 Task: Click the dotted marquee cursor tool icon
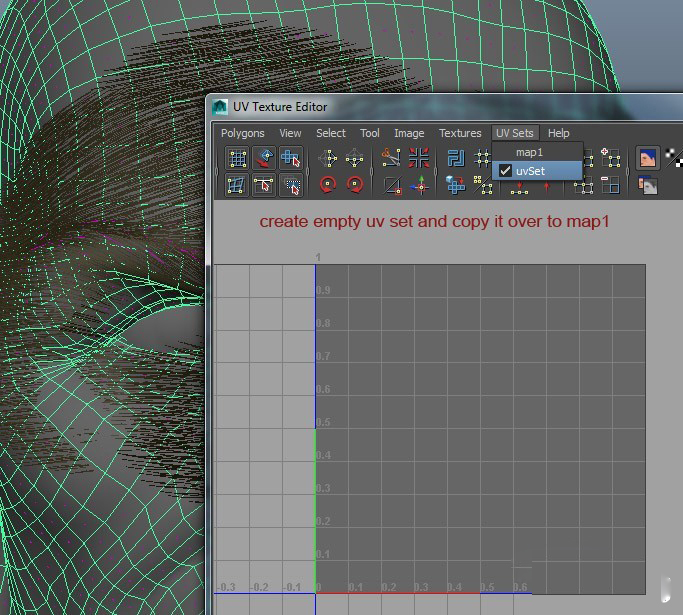pyautogui.click(x=291, y=185)
